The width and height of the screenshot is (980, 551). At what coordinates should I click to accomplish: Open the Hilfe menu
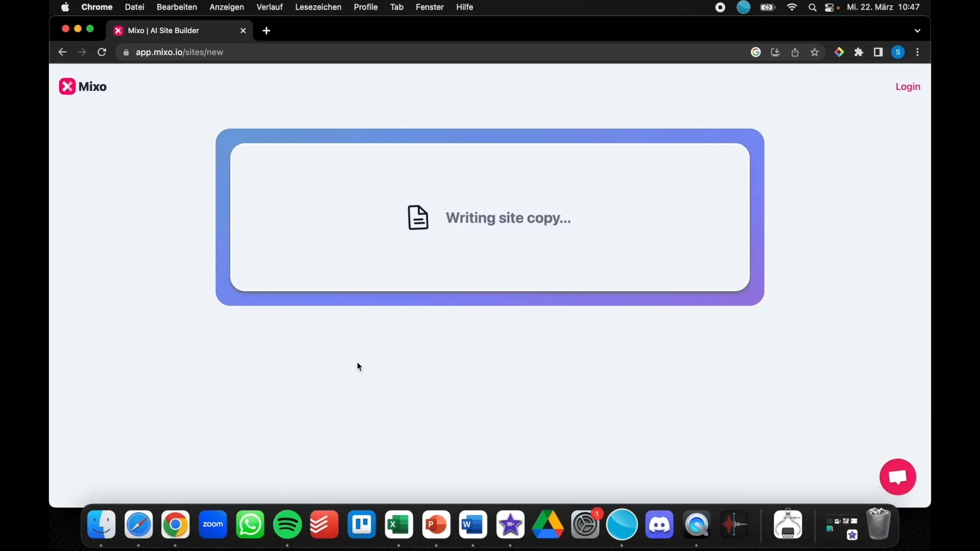(464, 7)
